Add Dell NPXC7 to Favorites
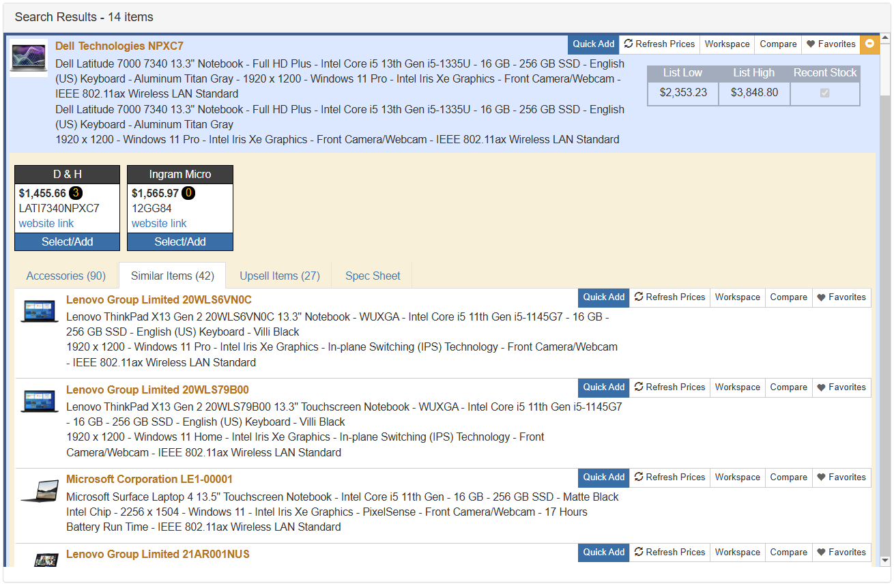The width and height of the screenshot is (894, 588). pyautogui.click(x=831, y=44)
